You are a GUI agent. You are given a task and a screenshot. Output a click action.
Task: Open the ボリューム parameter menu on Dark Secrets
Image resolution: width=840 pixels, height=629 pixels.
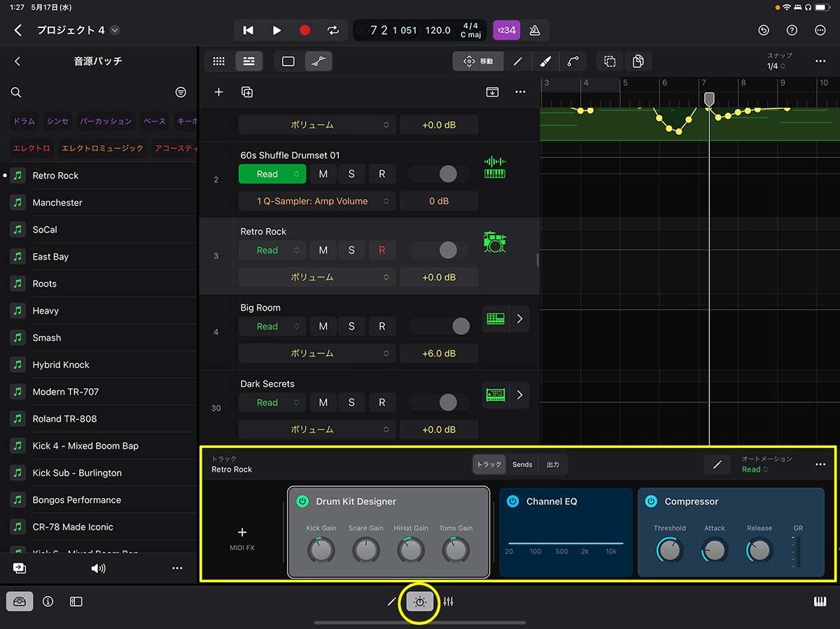(317, 430)
